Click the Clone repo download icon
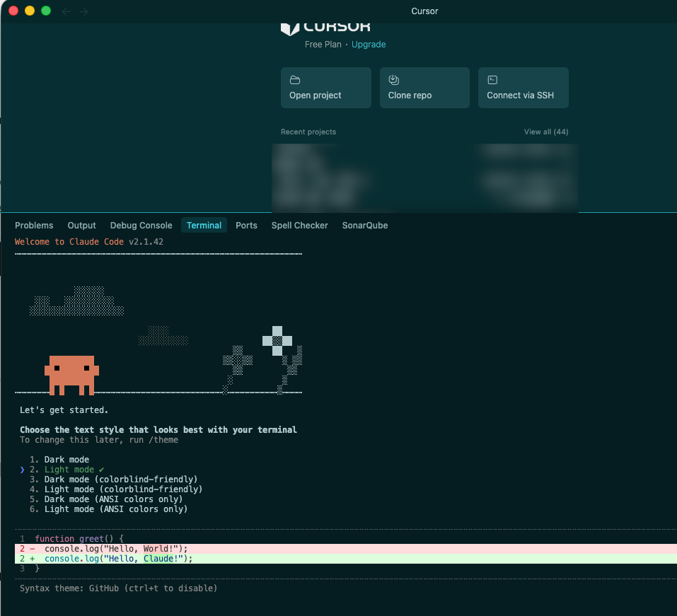This screenshot has height=616, width=677. tap(394, 80)
